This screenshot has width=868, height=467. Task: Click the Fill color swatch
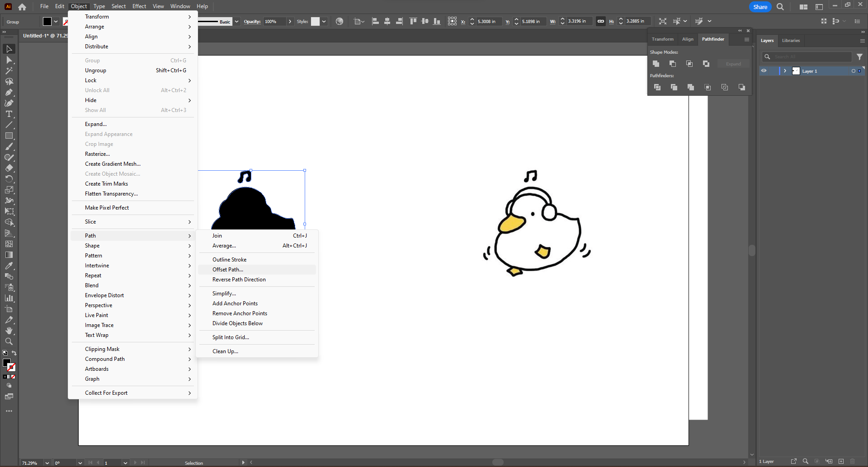pyautogui.click(x=8, y=362)
